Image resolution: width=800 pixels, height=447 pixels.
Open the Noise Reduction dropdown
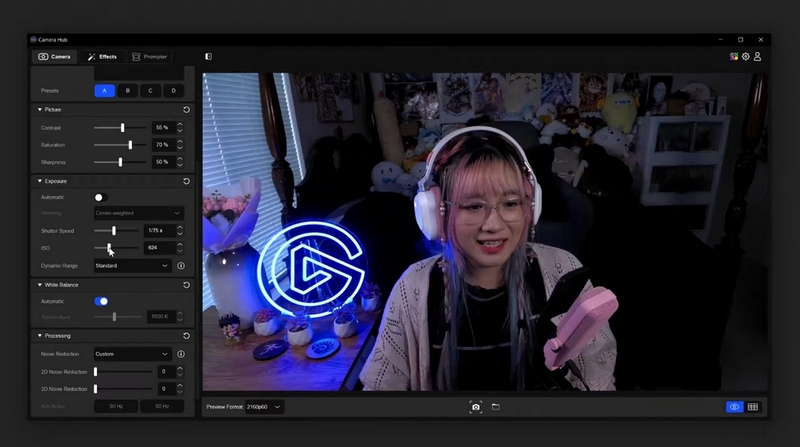(132, 354)
